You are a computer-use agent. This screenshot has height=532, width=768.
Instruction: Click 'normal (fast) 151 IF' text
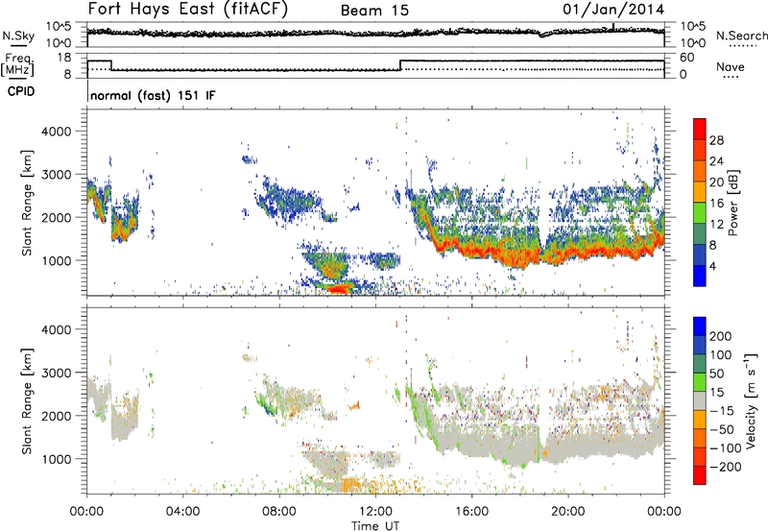coord(153,95)
